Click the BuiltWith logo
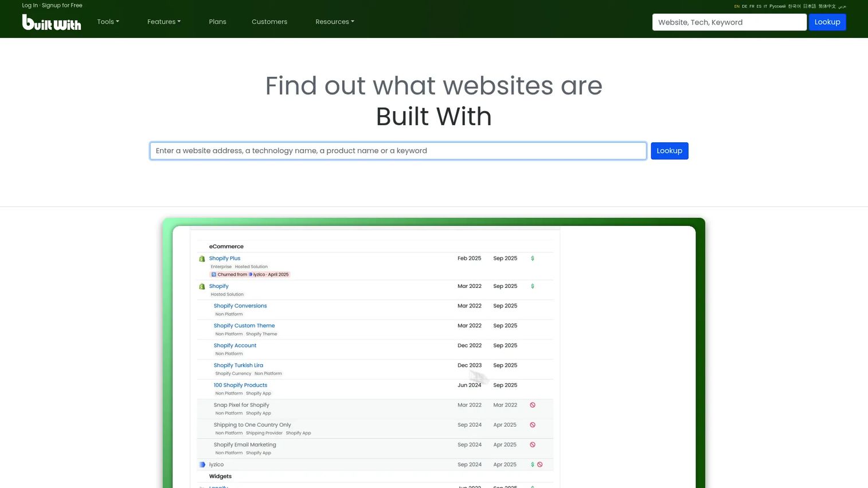This screenshot has width=868, height=488. (x=52, y=22)
